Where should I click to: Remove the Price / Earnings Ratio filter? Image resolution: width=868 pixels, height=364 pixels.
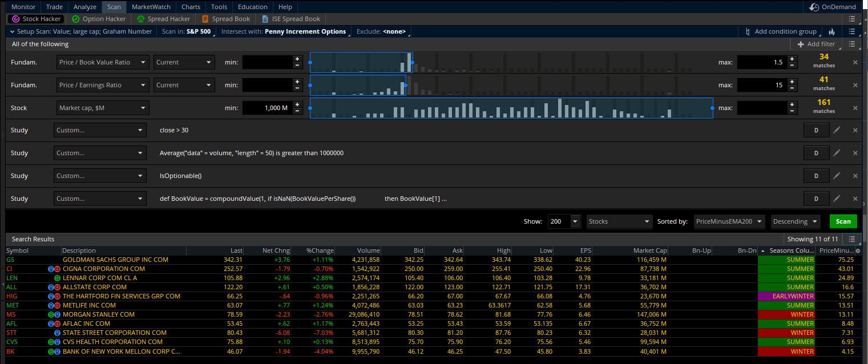click(x=855, y=85)
